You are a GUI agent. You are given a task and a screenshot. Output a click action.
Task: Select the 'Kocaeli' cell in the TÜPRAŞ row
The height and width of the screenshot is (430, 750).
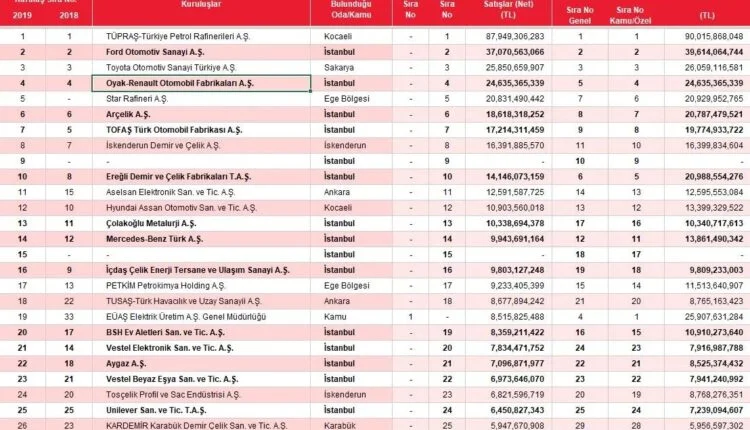click(338, 36)
